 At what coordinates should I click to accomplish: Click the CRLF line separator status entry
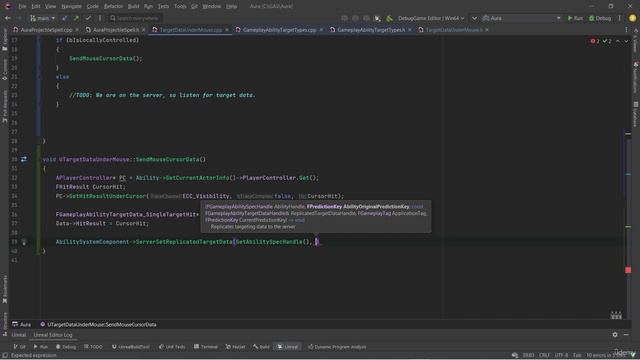pyautogui.click(x=544, y=355)
